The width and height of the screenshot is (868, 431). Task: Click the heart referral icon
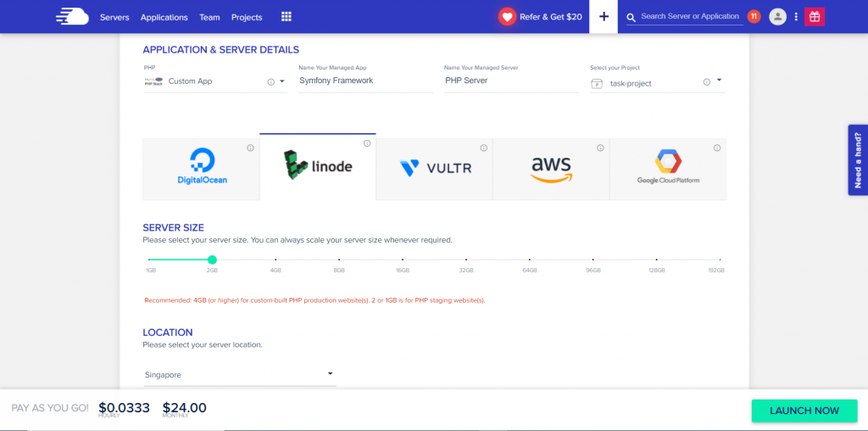[507, 17]
